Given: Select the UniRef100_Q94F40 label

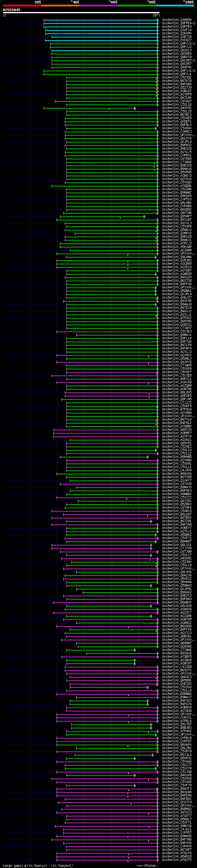Looking at the screenshot, I should click(176, 67).
